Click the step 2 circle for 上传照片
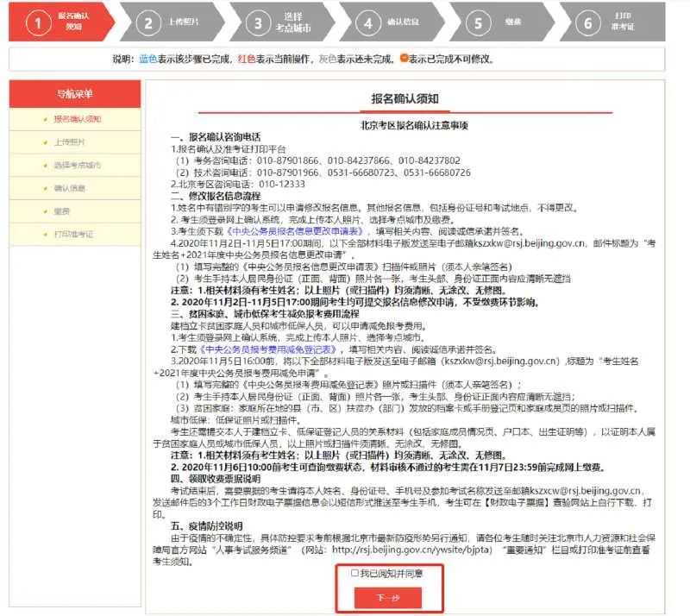 (148, 23)
